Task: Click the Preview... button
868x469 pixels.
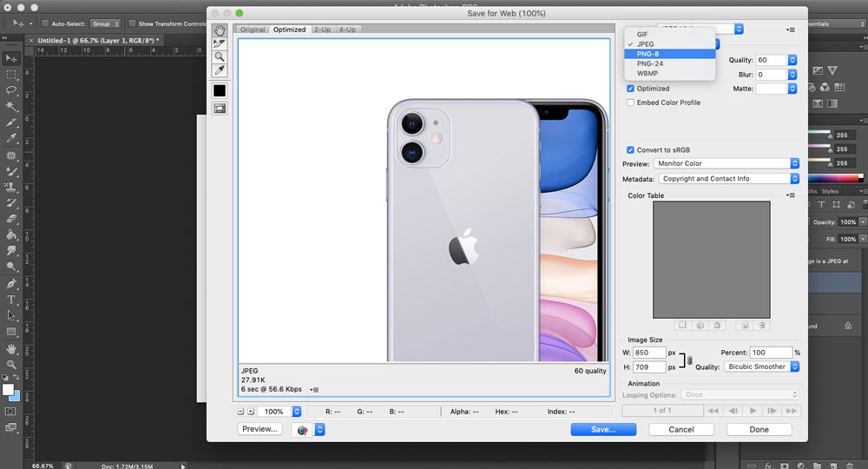Action: pyautogui.click(x=260, y=429)
